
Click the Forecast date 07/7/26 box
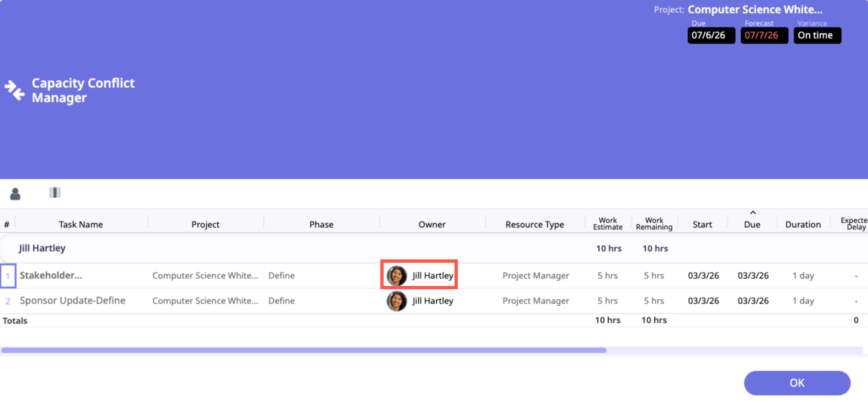click(764, 35)
